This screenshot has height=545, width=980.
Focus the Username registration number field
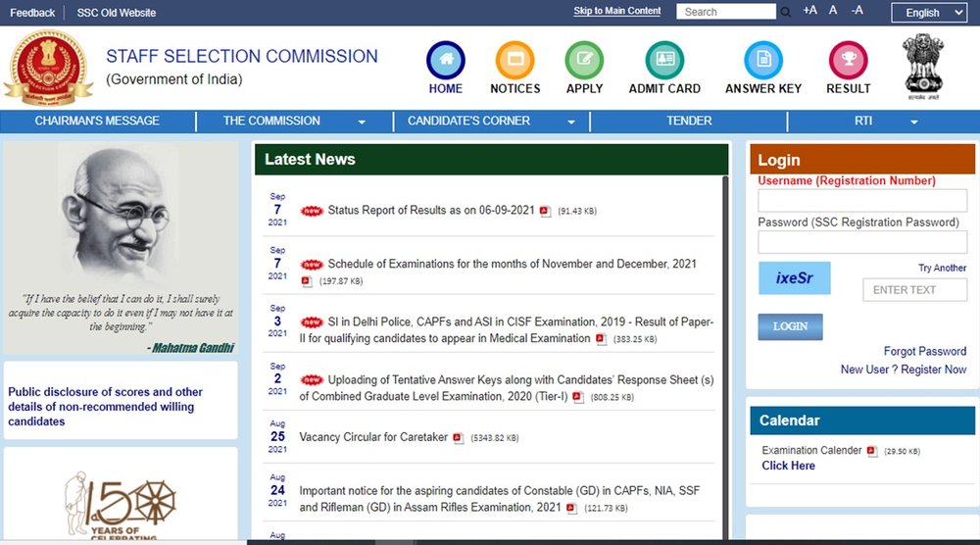(x=861, y=201)
